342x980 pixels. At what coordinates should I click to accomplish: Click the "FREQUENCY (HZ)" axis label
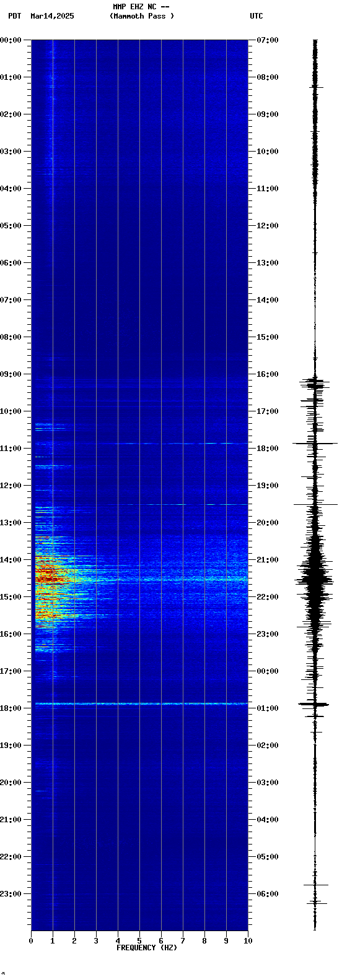point(147,948)
